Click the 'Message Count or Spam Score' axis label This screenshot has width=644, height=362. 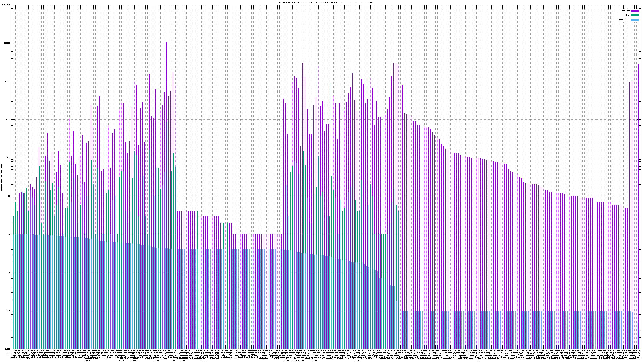pyautogui.click(x=1, y=177)
